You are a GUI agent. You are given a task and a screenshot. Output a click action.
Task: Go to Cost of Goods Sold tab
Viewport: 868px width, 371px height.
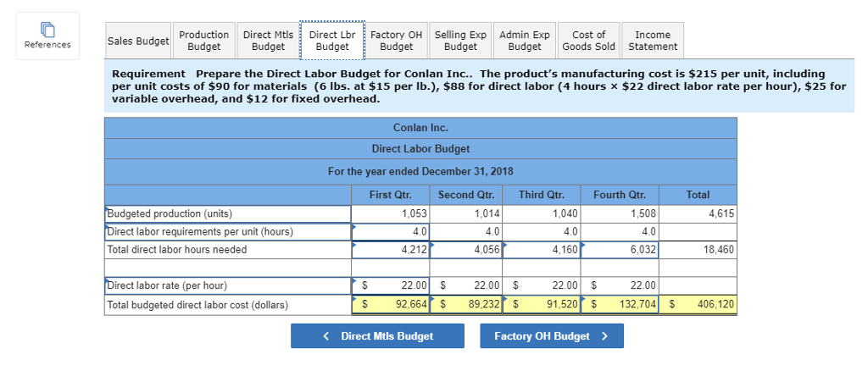click(588, 41)
